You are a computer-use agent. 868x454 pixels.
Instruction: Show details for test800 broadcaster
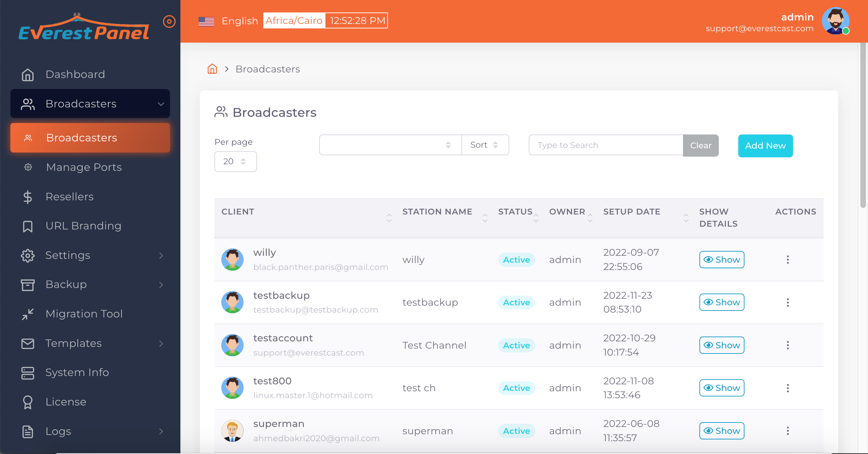[x=722, y=388]
